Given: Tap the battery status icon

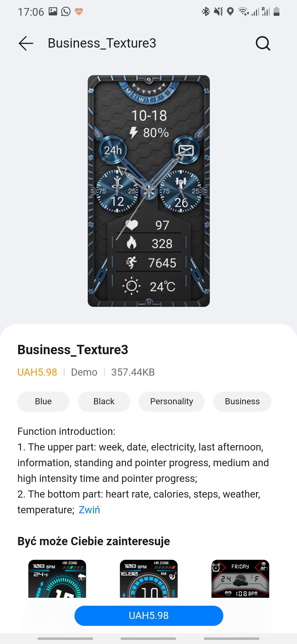Looking at the screenshot, I should (x=277, y=12).
